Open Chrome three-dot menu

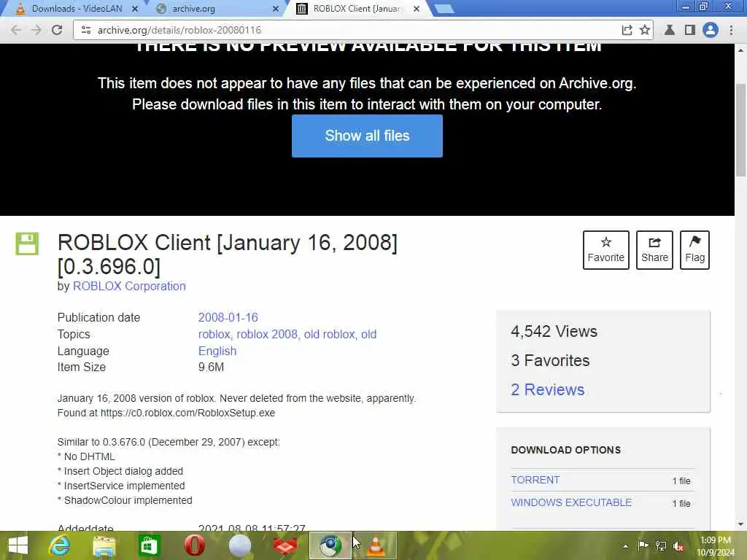tap(731, 30)
